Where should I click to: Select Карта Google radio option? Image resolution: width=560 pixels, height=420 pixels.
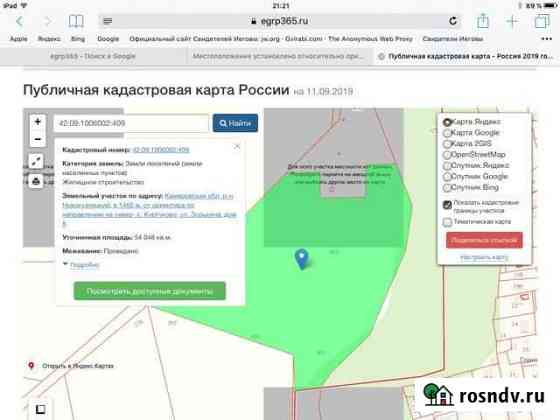coord(447,133)
